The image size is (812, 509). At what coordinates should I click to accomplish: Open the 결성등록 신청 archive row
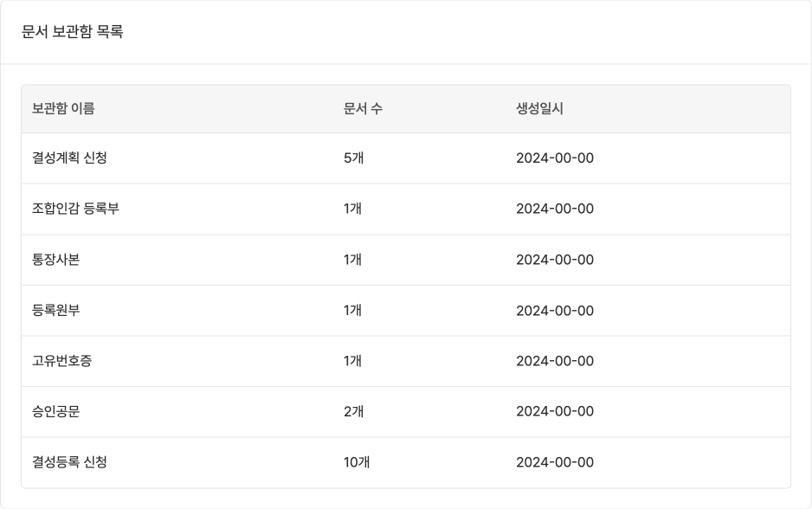point(69,462)
